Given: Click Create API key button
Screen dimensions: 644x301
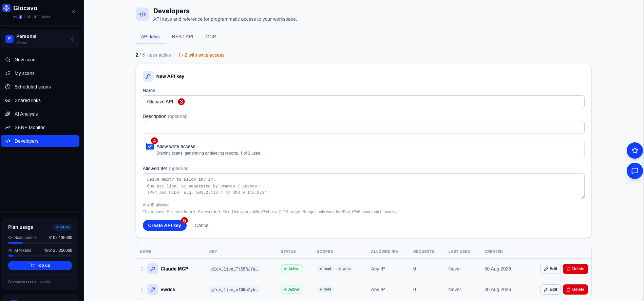Looking at the screenshot, I should point(165,225).
